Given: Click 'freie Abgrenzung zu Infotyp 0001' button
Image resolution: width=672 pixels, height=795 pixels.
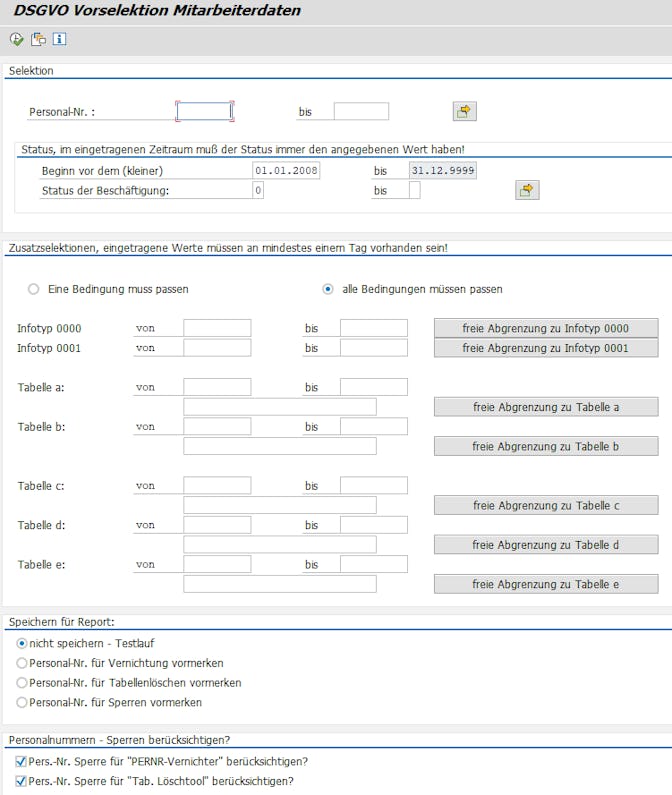Looking at the screenshot, I should click(546, 348).
